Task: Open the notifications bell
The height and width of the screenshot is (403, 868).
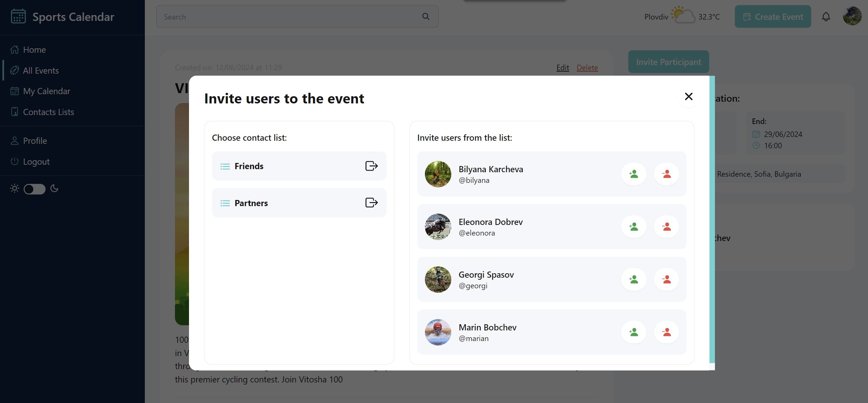Action: point(826,17)
